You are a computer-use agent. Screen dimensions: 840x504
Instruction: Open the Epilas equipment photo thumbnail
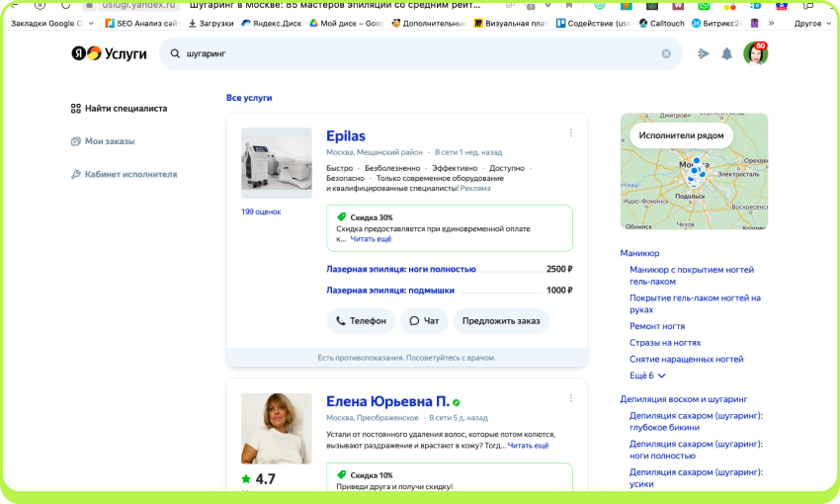277,163
